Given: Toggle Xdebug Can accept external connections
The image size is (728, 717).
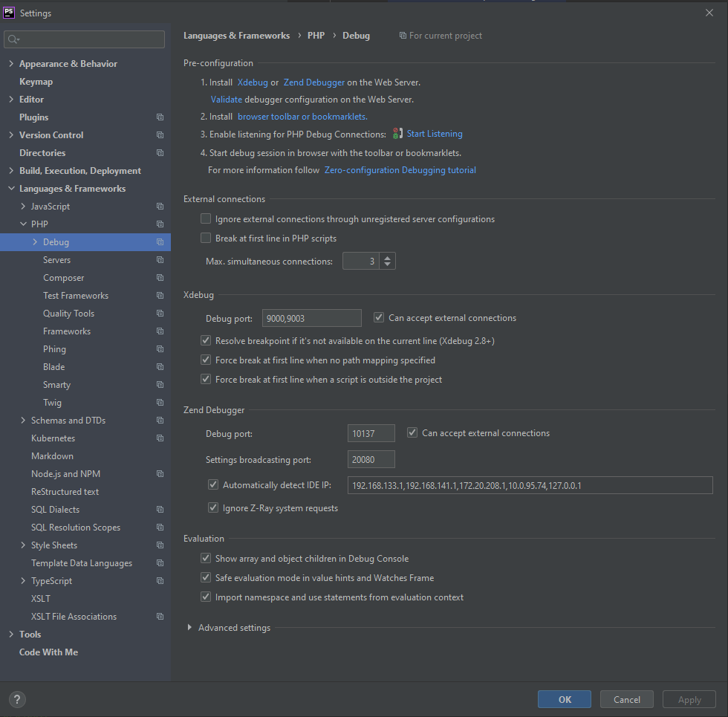Looking at the screenshot, I should click(379, 318).
